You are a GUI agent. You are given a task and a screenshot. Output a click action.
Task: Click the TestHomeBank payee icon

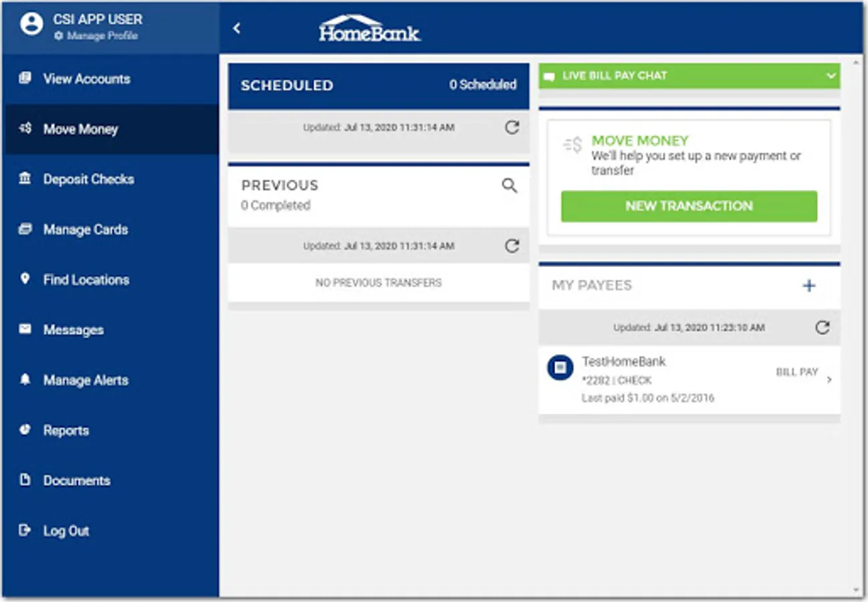[560, 367]
